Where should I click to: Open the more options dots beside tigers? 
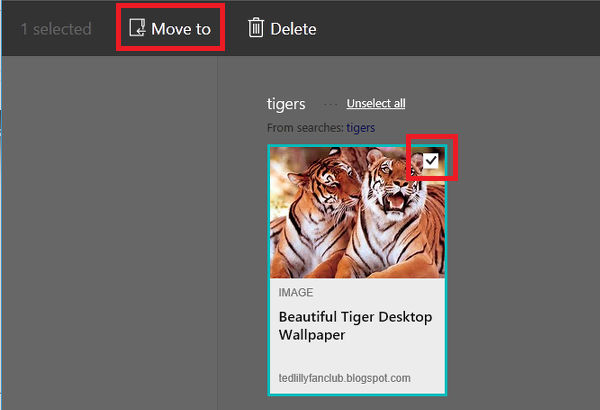pyautogui.click(x=331, y=104)
